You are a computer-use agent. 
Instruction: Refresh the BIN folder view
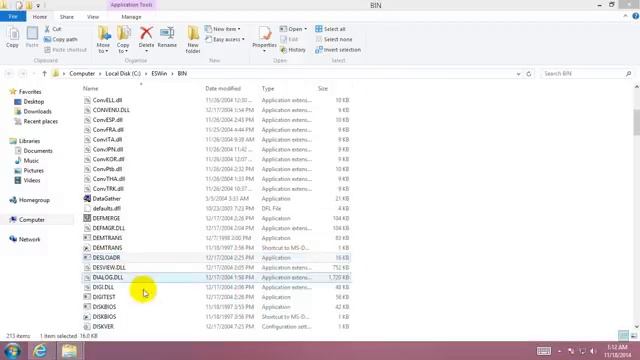(529, 74)
